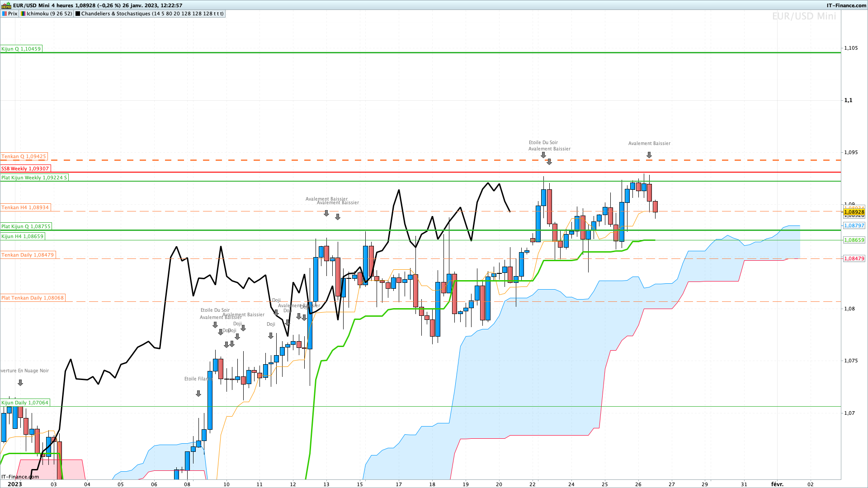
Task: Click the Etoile Filante pattern label
Action: [198, 379]
